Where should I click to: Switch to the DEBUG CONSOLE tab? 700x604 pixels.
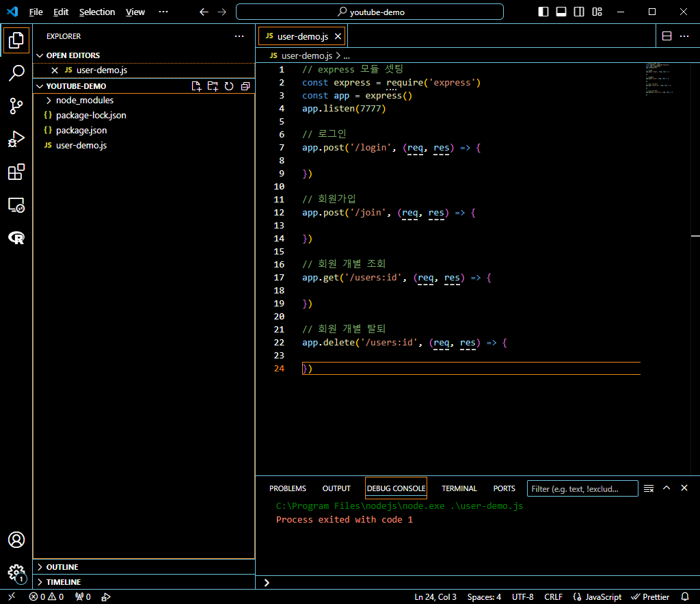click(x=396, y=488)
